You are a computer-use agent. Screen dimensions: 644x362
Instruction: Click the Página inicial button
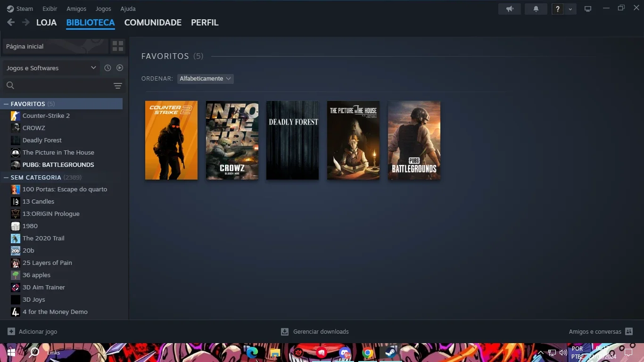(55, 46)
